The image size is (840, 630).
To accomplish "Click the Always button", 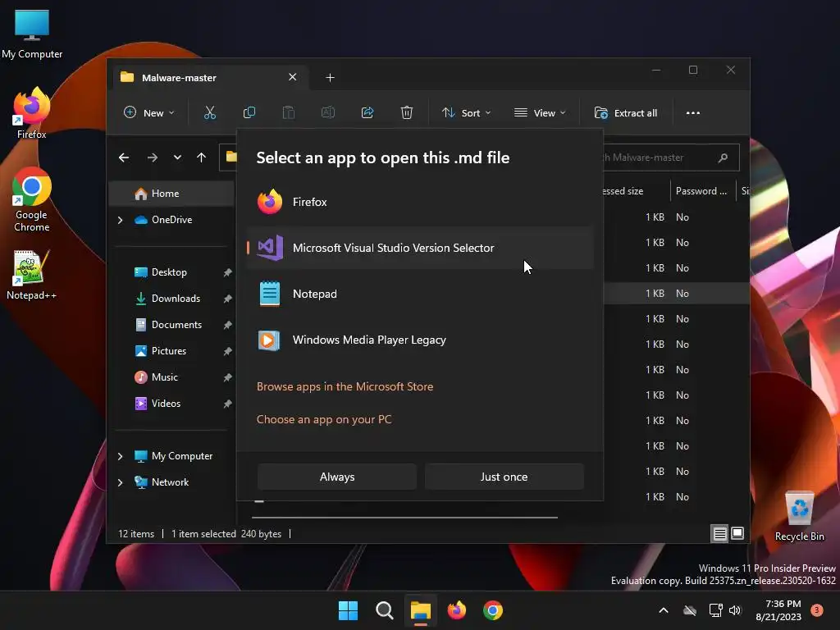I will [337, 477].
